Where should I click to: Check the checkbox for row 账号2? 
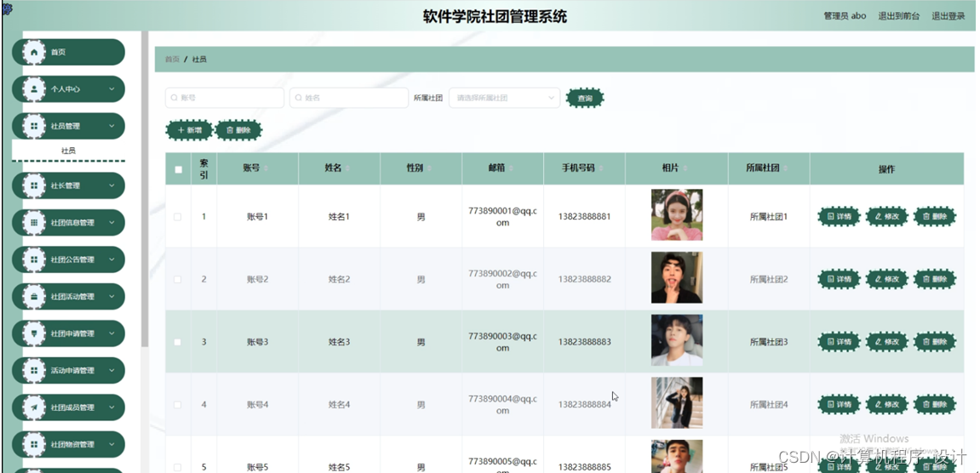177,279
